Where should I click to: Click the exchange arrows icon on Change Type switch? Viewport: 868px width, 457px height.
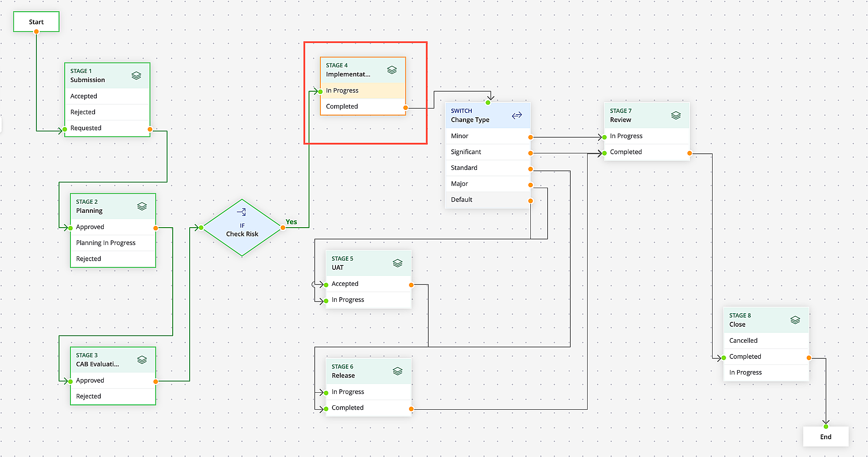click(x=516, y=115)
